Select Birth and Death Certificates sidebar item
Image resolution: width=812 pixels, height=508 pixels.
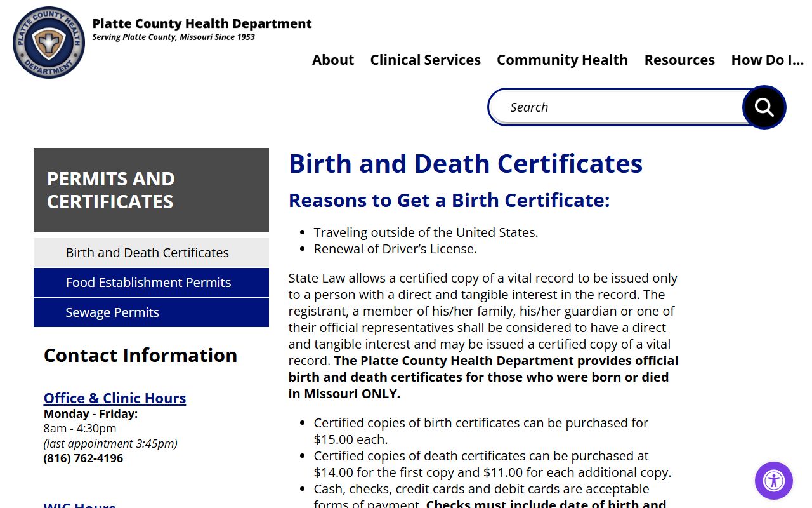tap(151, 253)
